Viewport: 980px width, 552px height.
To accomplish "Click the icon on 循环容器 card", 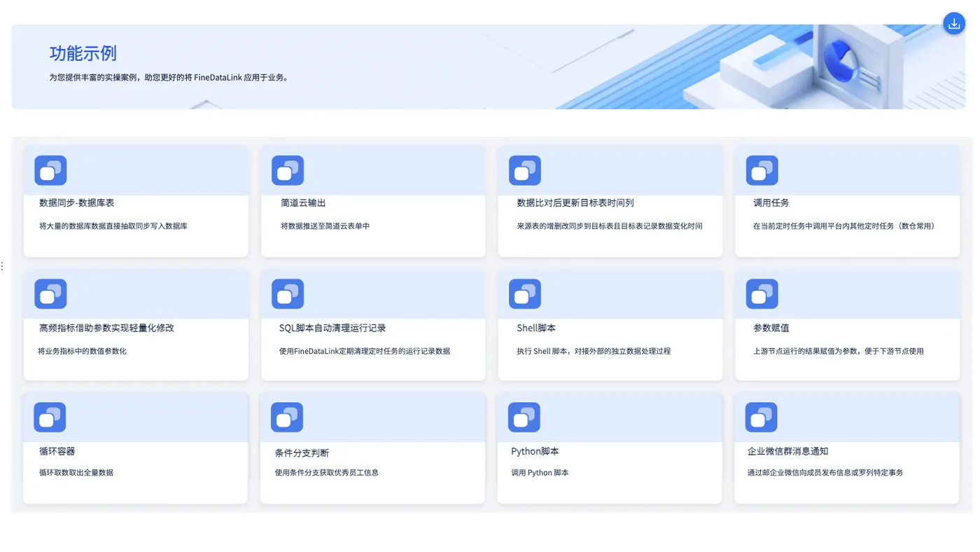I will 50,418.
